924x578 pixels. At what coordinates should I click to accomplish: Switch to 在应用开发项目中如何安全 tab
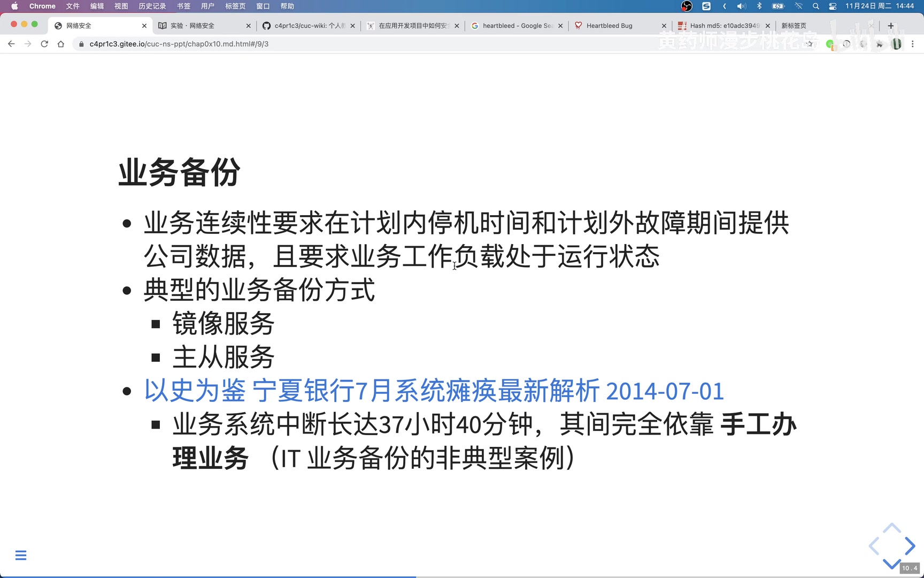point(413,26)
